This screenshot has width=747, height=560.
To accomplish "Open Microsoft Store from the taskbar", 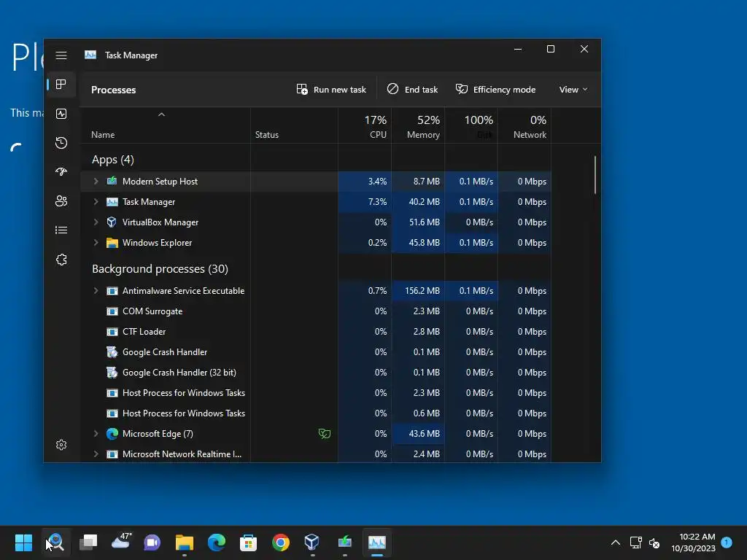I will 248,542.
